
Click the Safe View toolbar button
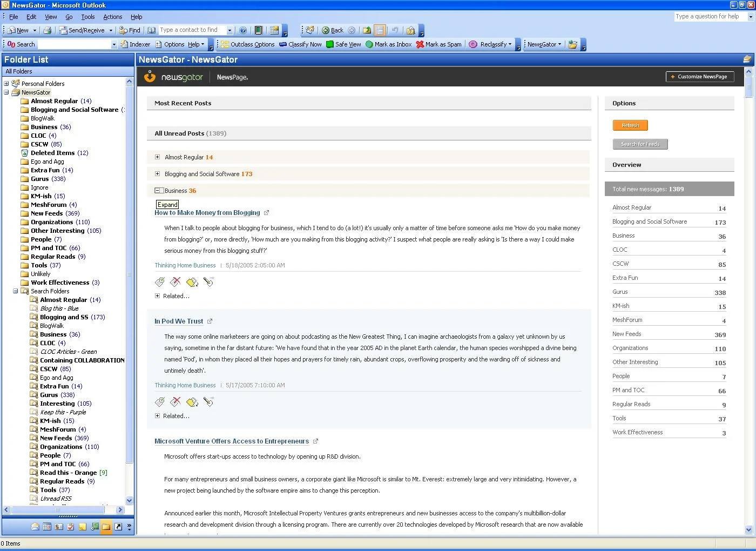[x=343, y=44]
